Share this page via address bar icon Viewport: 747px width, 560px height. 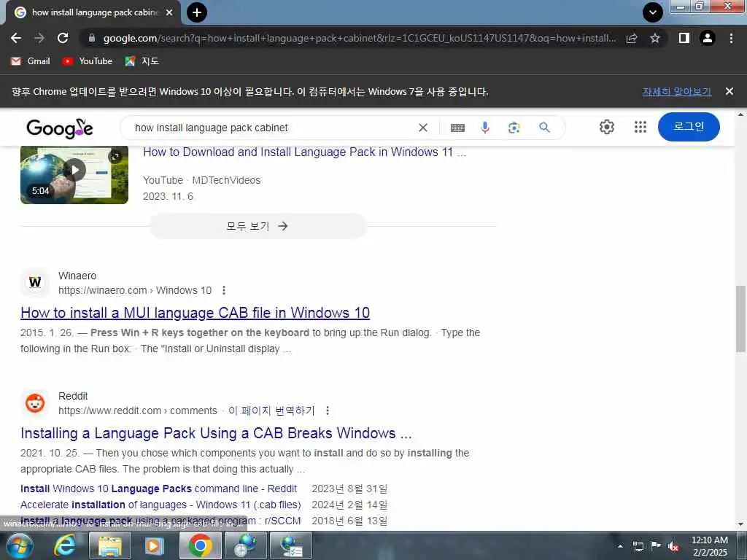coord(632,38)
